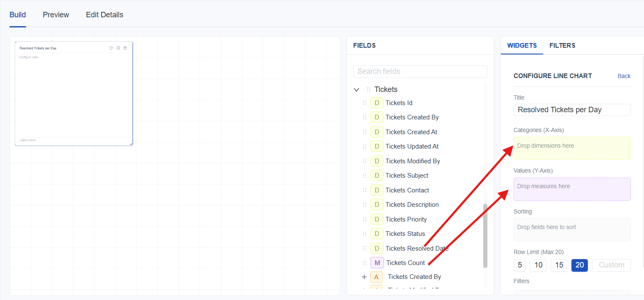Click the widget code/query icon

point(118,48)
